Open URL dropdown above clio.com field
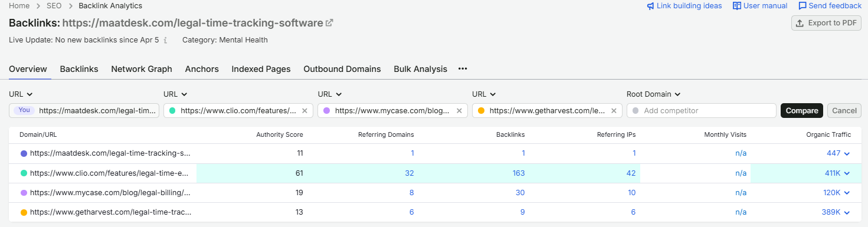 (175, 94)
